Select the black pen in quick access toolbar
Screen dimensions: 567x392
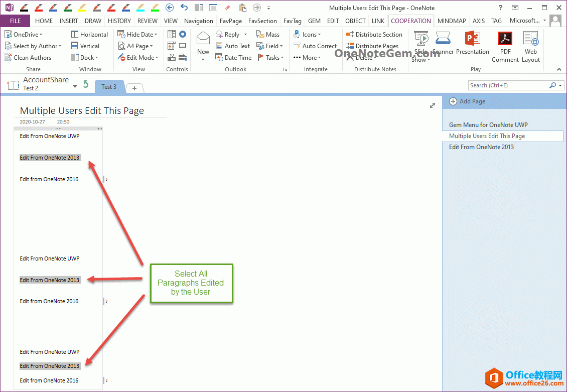click(24, 7)
